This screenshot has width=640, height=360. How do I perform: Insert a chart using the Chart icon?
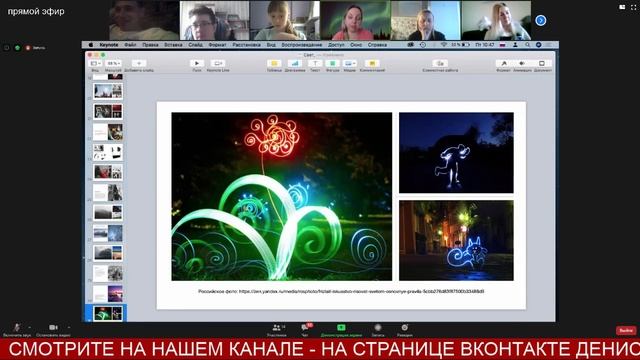pos(295,63)
